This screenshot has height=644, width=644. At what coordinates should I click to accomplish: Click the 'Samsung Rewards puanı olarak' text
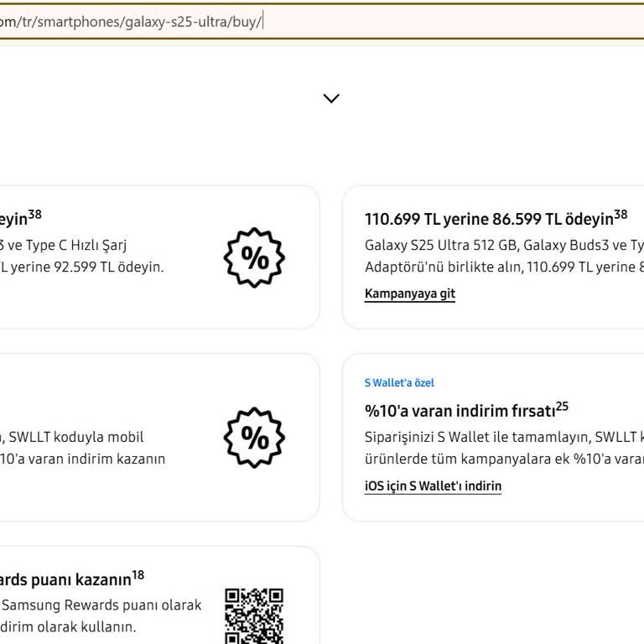(x=101, y=605)
